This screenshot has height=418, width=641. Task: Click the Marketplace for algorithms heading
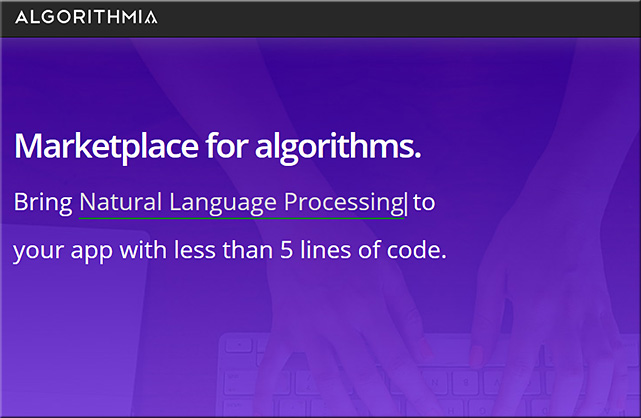click(217, 147)
